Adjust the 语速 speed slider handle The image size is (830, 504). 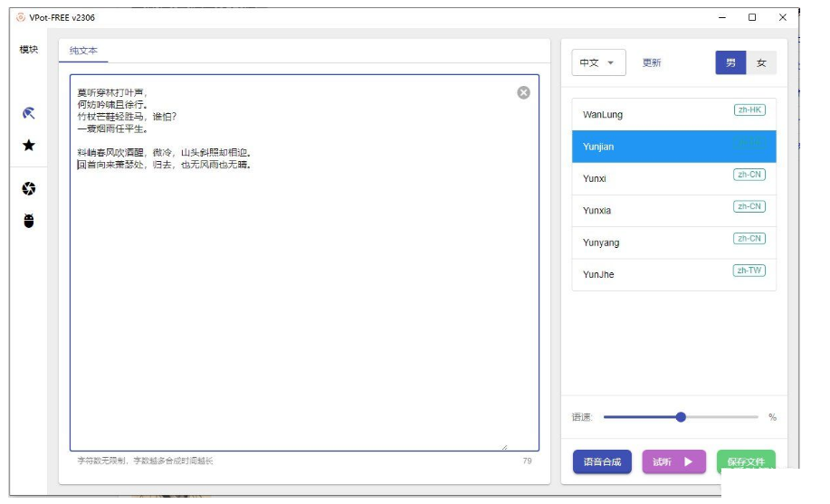pos(681,417)
